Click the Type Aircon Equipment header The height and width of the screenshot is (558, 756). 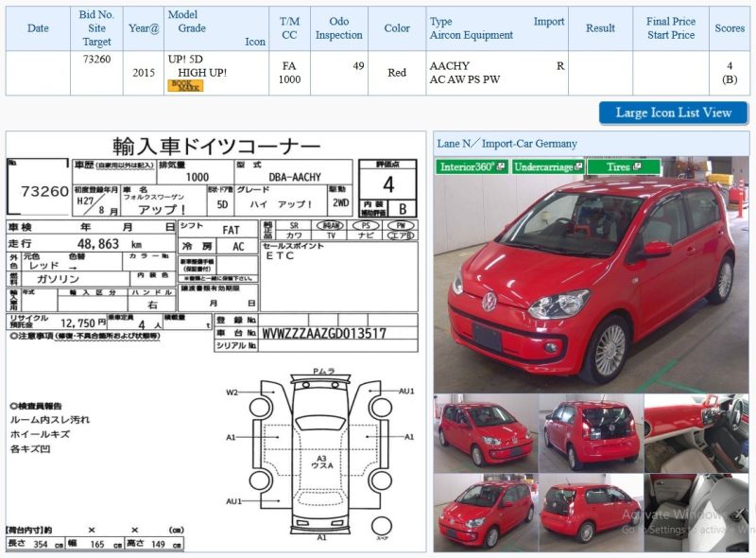pos(497,28)
